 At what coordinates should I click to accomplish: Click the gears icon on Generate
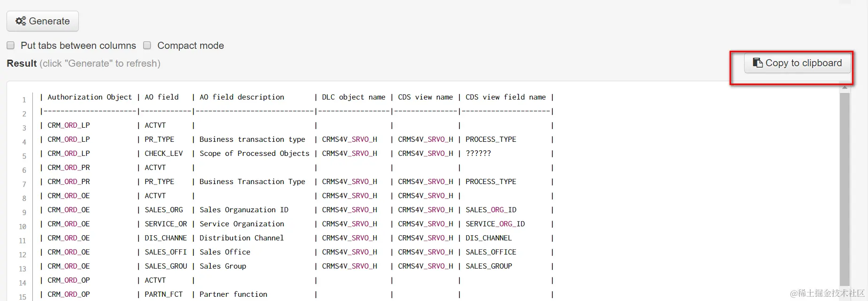point(21,21)
